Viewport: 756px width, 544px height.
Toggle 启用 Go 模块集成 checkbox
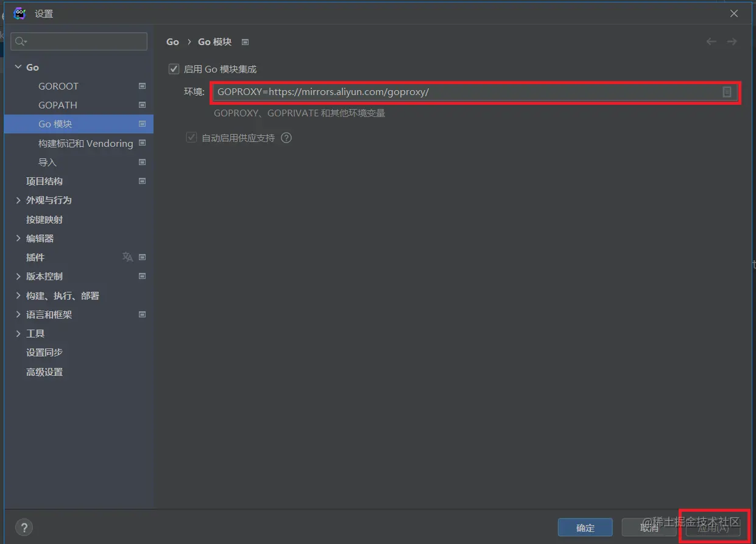(x=174, y=69)
